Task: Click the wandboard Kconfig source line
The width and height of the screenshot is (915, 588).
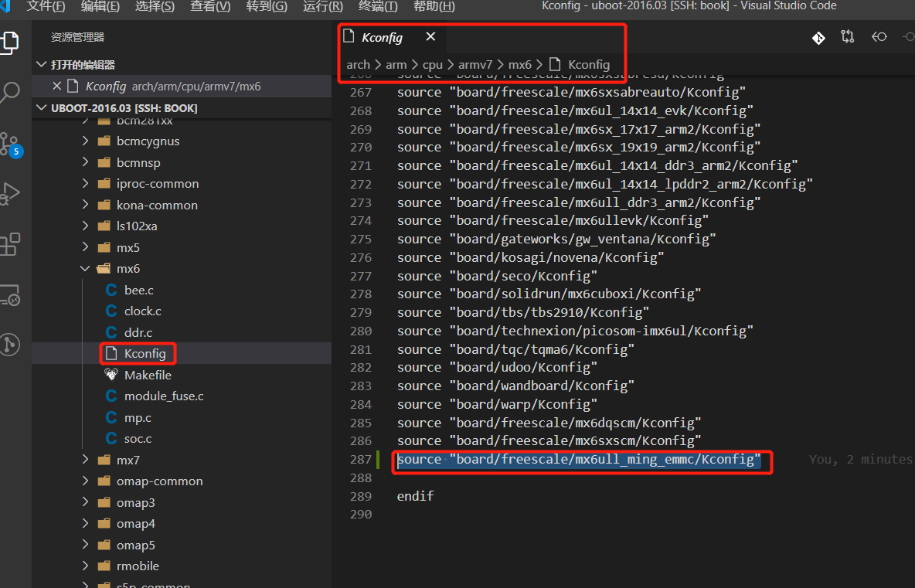Action: click(x=515, y=386)
